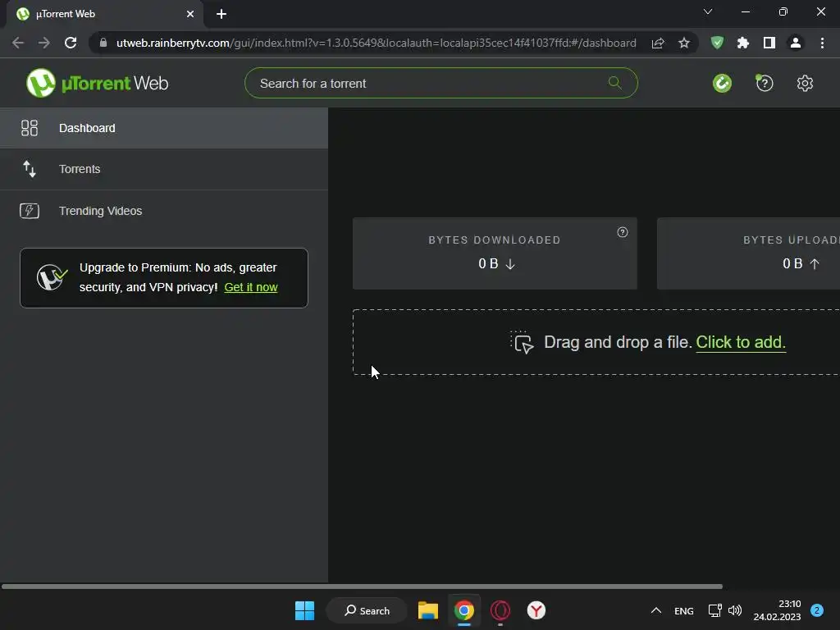Bookmark the page with the star icon
The height and width of the screenshot is (630, 840).
pyautogui.click(x=683, y=43)
